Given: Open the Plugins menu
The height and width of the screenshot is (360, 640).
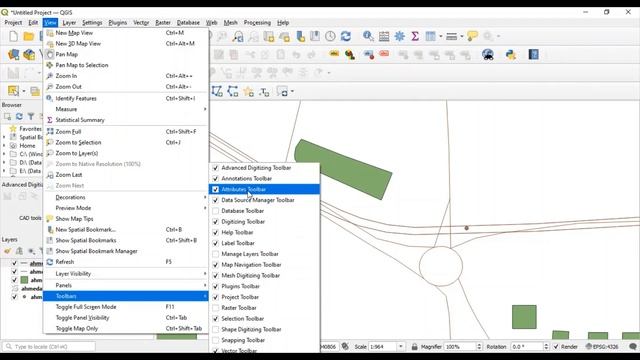Looking at the screenshot, I should coord(118,23).
